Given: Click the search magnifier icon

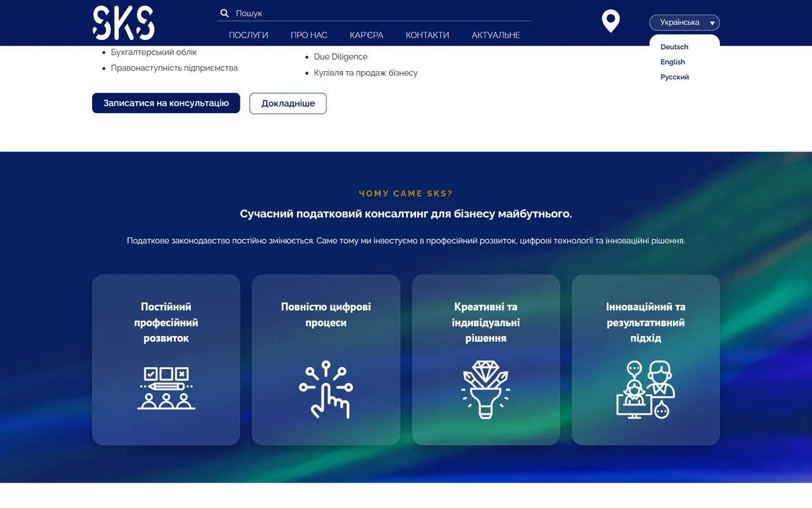Looking at the screenshot, I should pyautogui.click(x=225, y=13).
